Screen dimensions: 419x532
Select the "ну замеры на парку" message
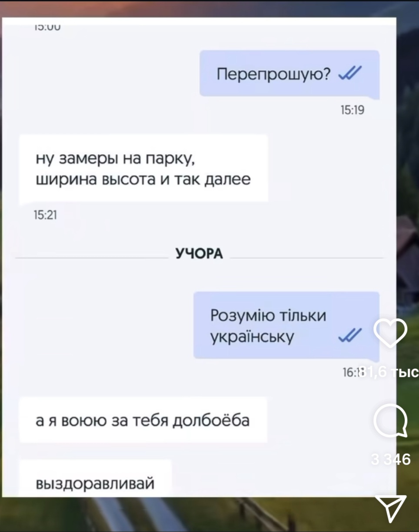point(143,168)
